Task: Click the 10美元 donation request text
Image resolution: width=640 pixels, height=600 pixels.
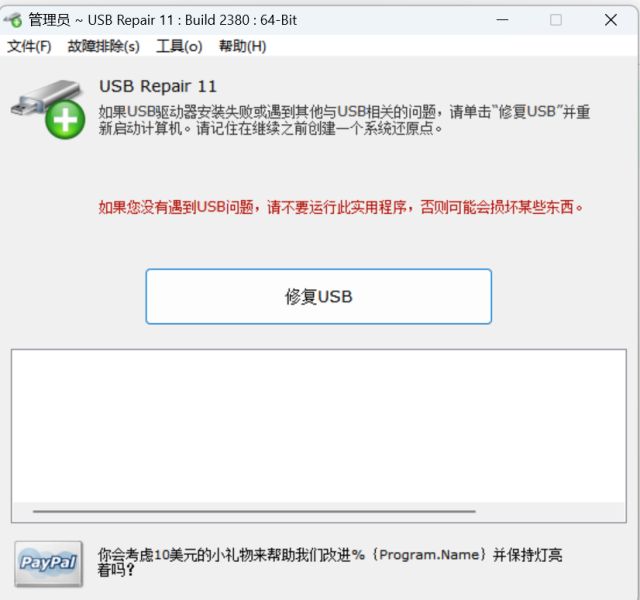Action: point(330,562)
